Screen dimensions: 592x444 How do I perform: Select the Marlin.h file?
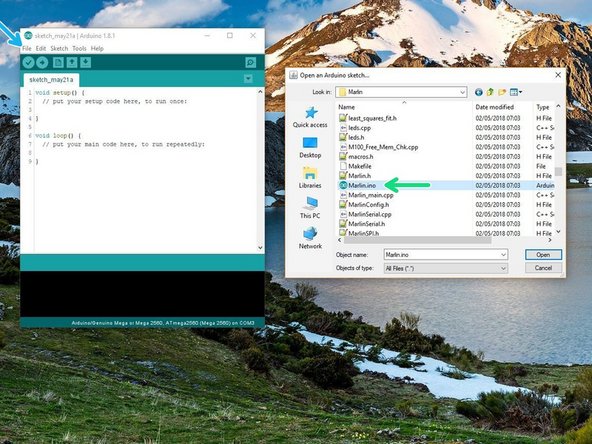point(359,176)
